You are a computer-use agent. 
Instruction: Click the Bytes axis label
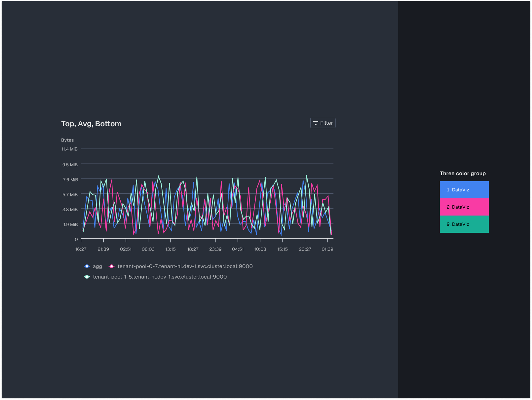[x=67, y=140]
